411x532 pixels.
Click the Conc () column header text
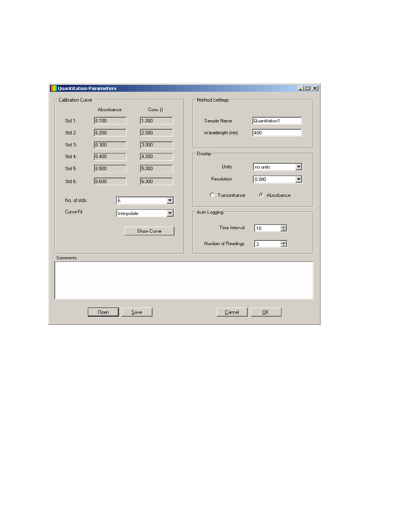pos(156,109)
